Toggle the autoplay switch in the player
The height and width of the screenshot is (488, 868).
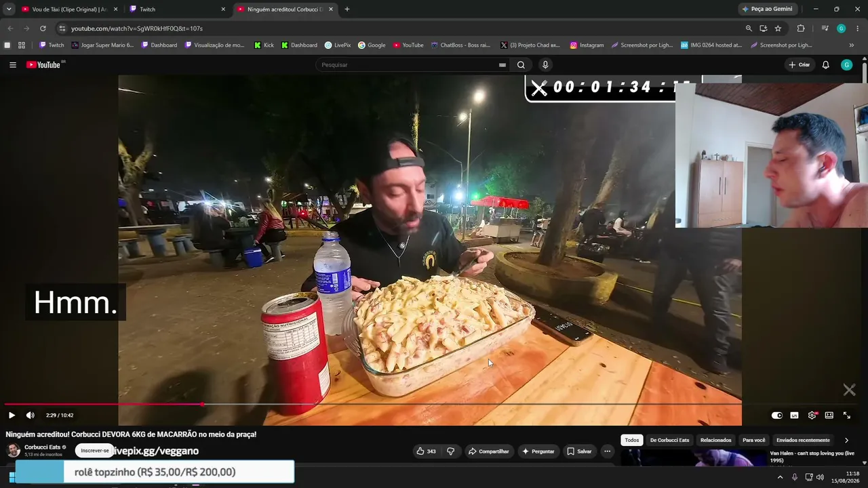click(x=777, y=415)
